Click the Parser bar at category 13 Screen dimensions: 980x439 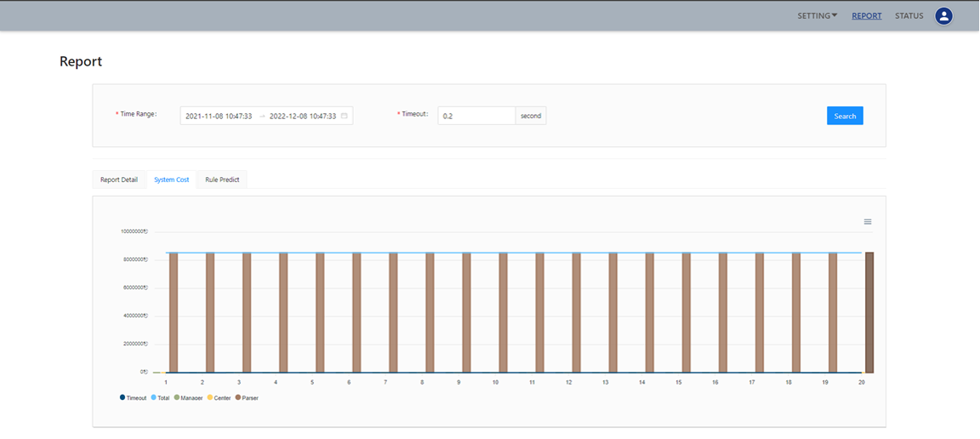[x=613, y=313]
